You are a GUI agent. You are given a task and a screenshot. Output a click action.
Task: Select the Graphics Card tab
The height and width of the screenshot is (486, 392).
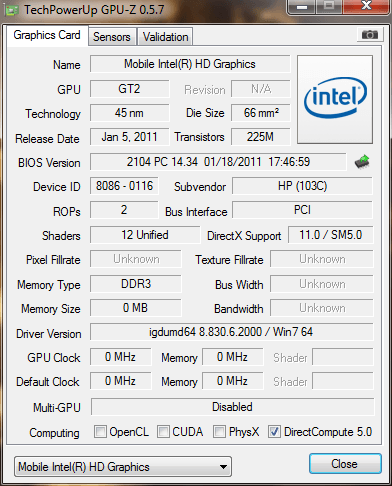pos(47,35)
